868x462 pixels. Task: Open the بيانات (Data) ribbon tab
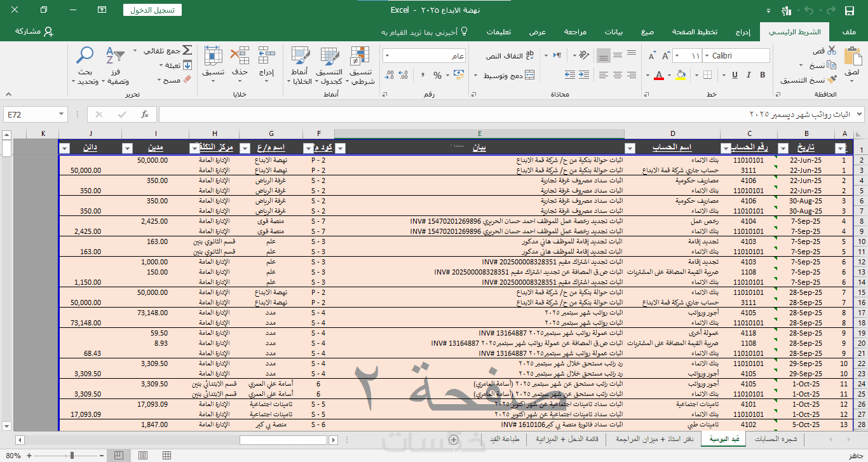613,32
